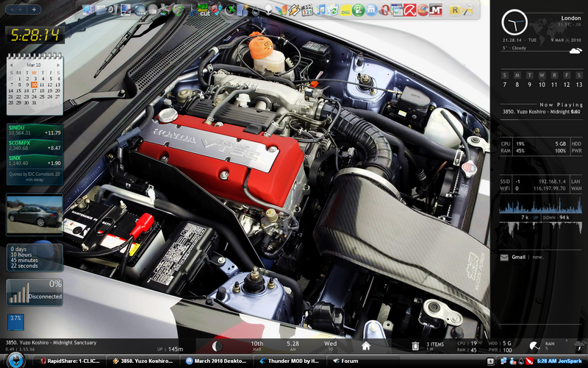Open the trash icon beside 3 ITEMS
Viewport: 588px width, 368px height.
click(x=415, y=346)
